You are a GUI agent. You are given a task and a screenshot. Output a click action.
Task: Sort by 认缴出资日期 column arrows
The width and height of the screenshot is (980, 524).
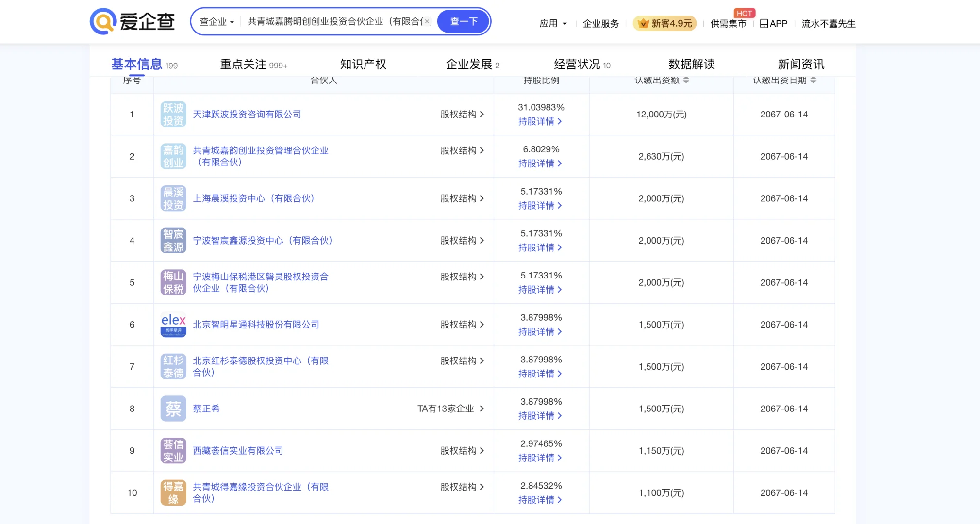click(813, 80)
